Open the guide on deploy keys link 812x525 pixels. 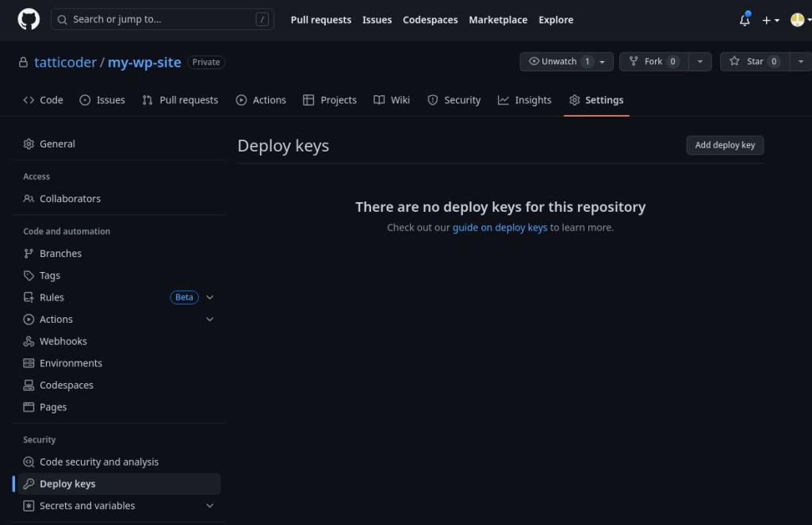click(500, 228)
